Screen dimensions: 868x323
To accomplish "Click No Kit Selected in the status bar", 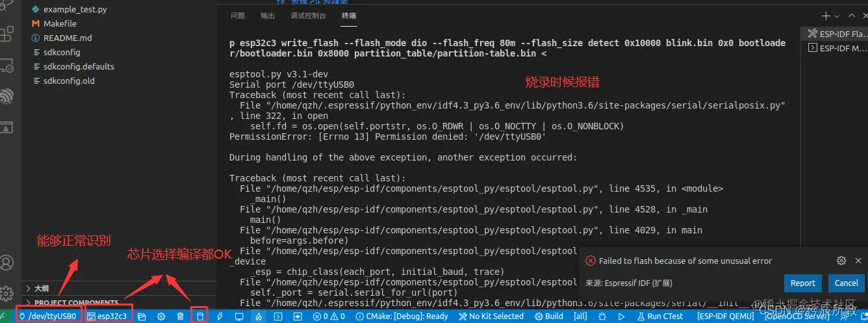I will click(491, 317).
